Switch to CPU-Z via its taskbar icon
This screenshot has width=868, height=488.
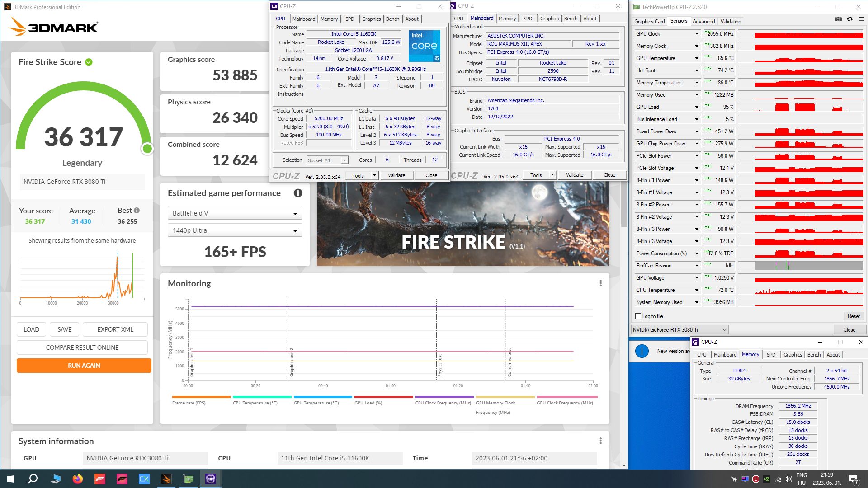pos(210,479)
